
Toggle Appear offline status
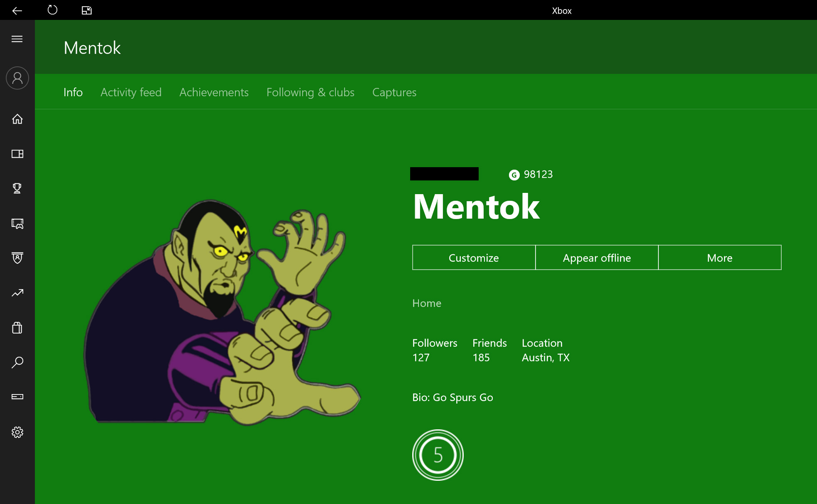pos(597,258)
